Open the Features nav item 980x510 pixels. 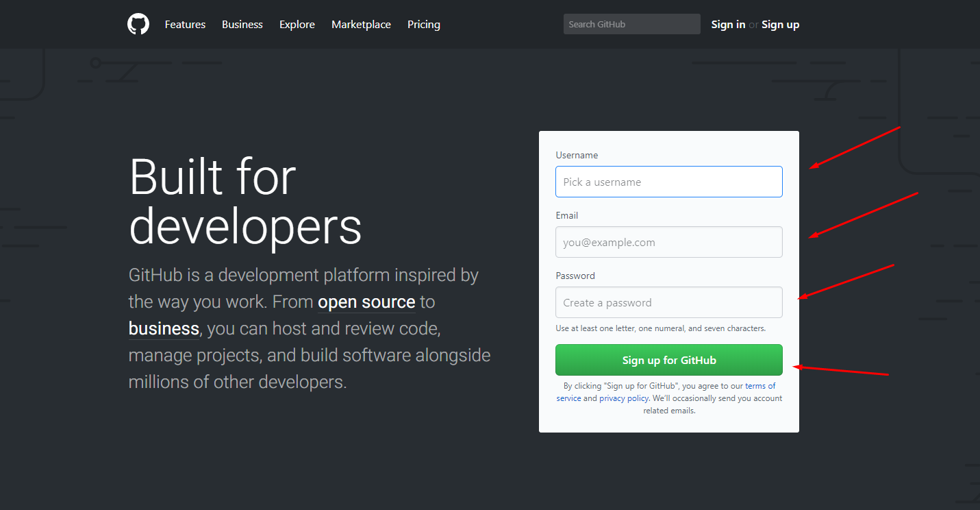tap(185, 25)
